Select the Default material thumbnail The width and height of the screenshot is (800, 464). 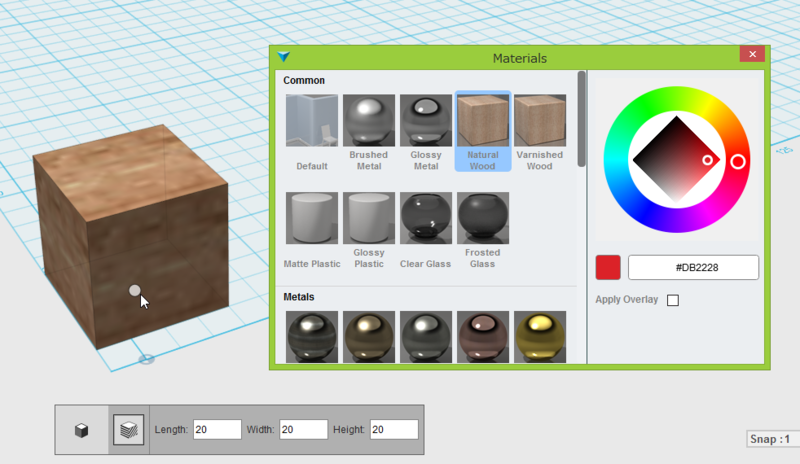pos(312,120)
